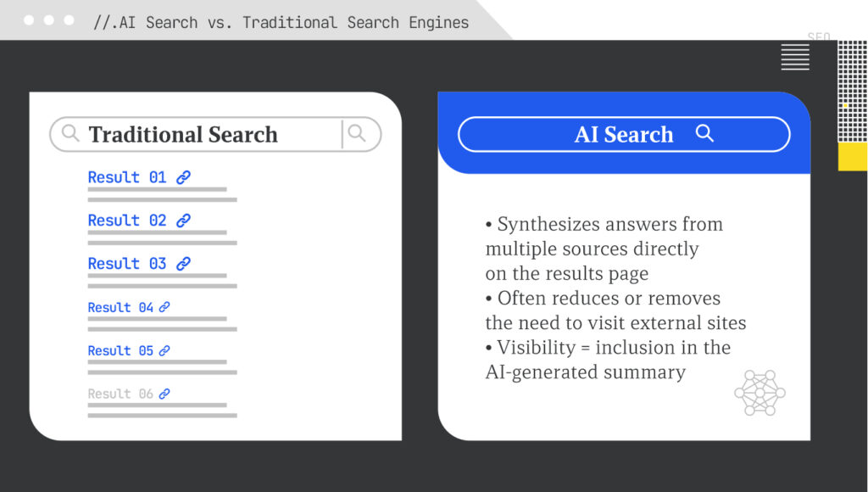Click the chain link icon next to Result 05

164,350
